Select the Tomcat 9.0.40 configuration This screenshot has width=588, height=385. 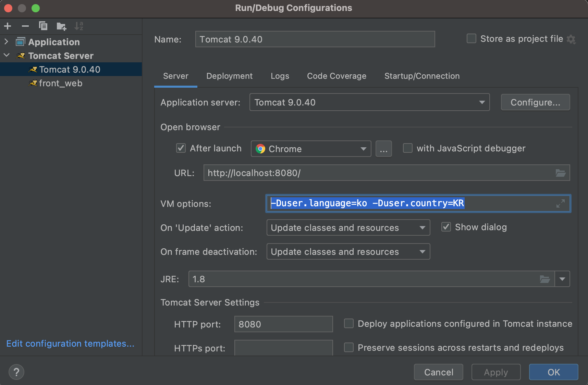click(x=71, y=69)
